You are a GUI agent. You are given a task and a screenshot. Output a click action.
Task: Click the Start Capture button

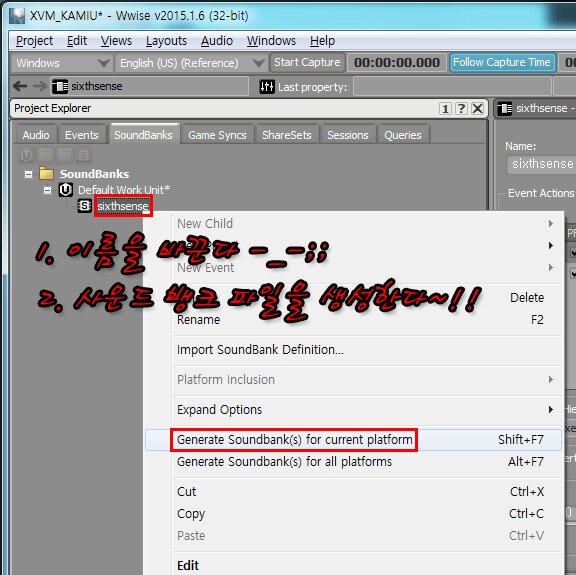click(x=307, y=62)
